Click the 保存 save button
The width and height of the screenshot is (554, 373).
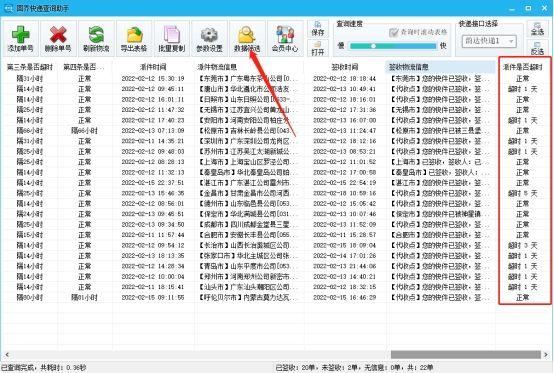pyautogui.click(x=318, y=29)
